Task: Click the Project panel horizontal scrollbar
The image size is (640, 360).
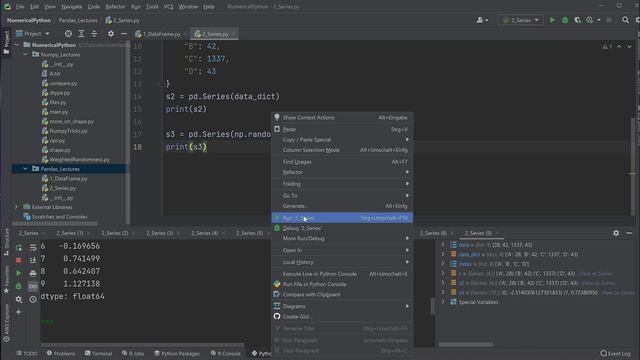Action: (55, 224)
